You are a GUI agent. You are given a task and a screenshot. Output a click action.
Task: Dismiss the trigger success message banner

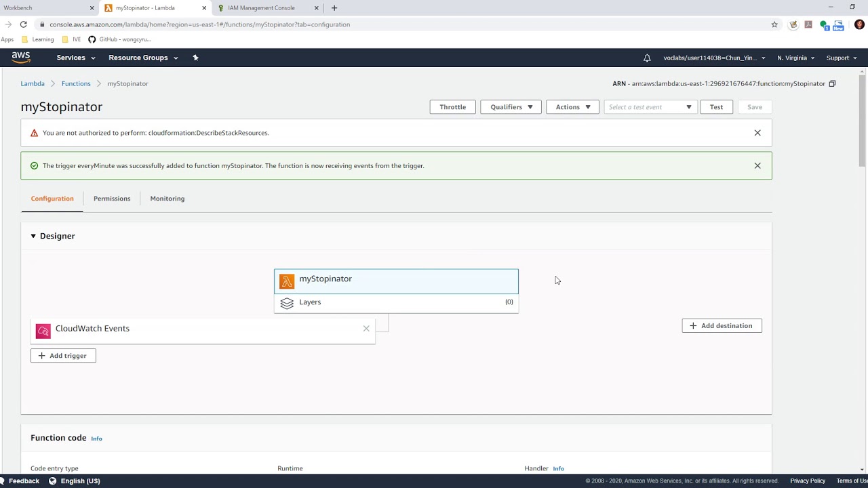pos(757,165)
